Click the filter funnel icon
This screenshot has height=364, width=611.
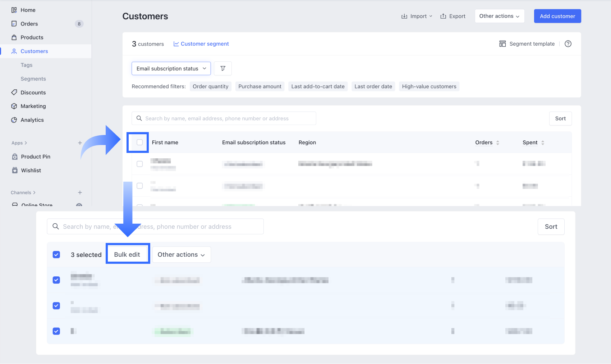pyautogui.click(x=223, y=69)
